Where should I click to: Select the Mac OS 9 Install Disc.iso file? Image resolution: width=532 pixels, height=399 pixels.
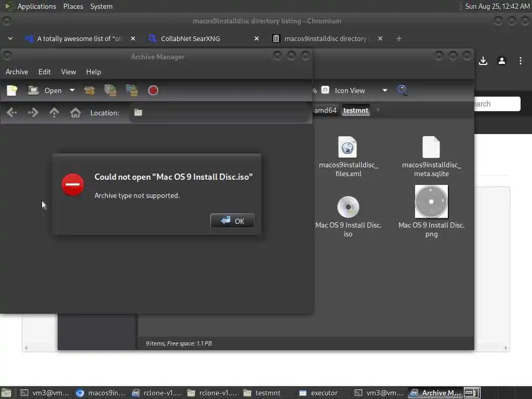click(348, 216)
